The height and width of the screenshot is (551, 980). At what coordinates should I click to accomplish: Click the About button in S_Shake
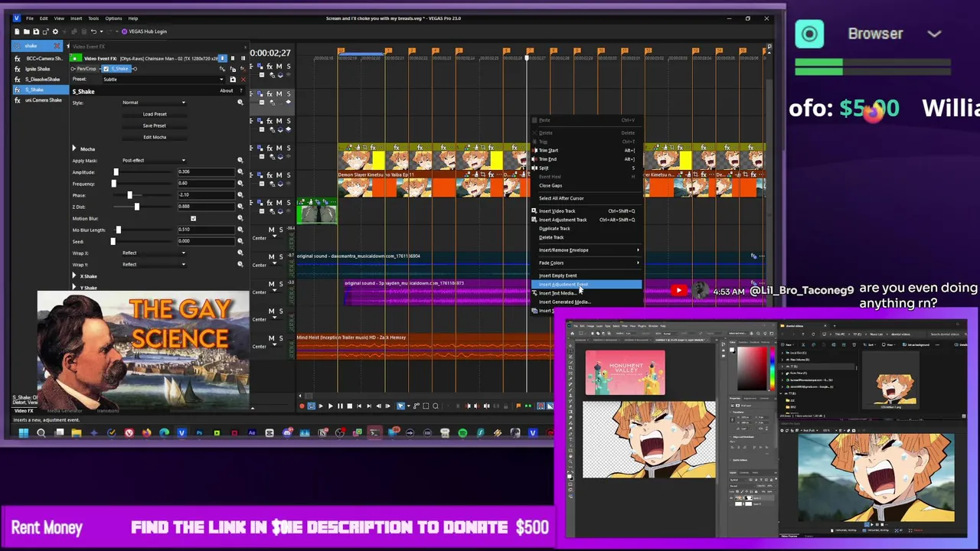(x=227, y=91)
